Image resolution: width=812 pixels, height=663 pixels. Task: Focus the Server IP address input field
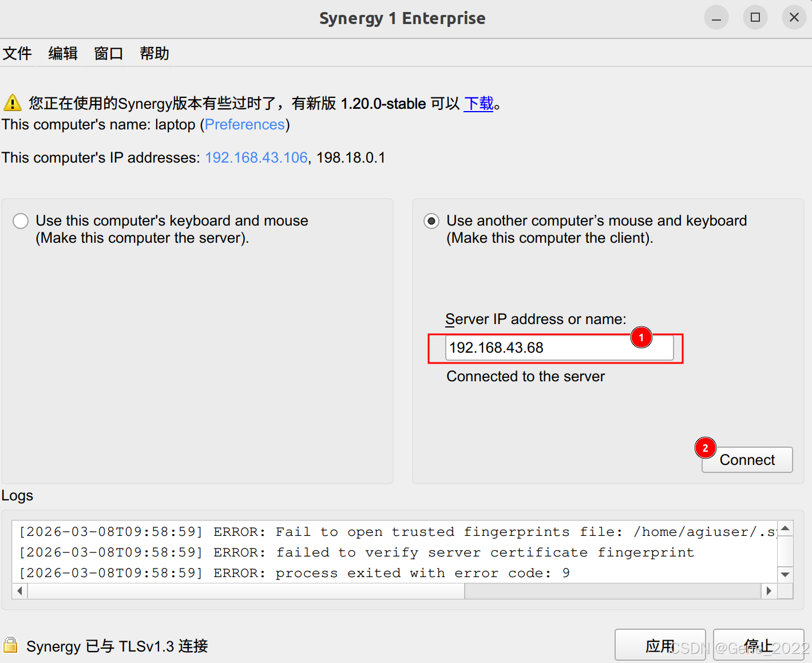pyautogui.click(x=559, y=348)
